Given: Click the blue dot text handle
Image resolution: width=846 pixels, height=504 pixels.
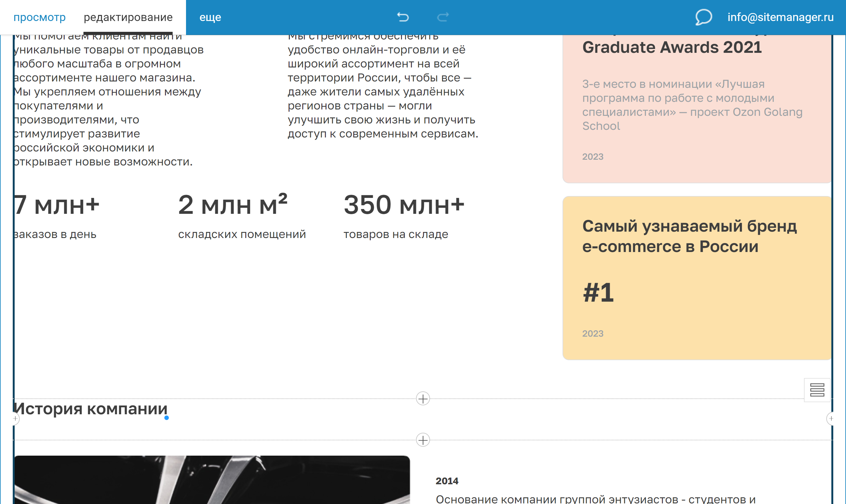Looking at the screenshot, I should pos(167,418).
